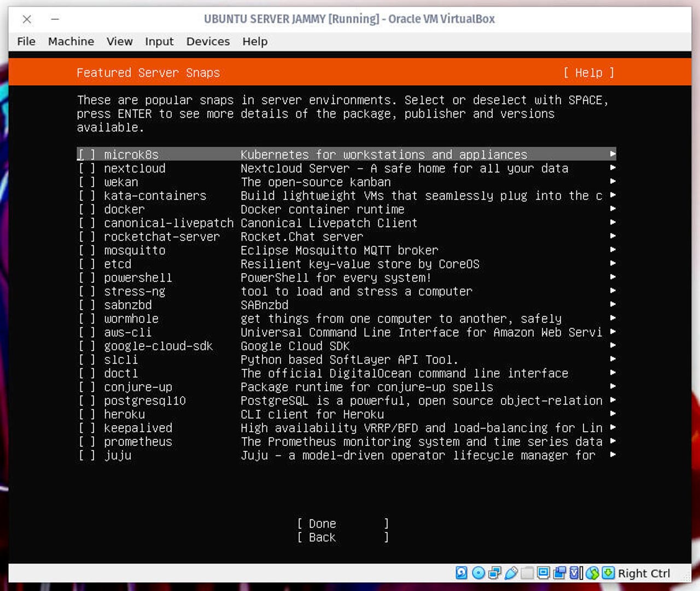Click the hard disk activity status icon
This screenshot has width=700, height=591.
[x=462, y=573]
